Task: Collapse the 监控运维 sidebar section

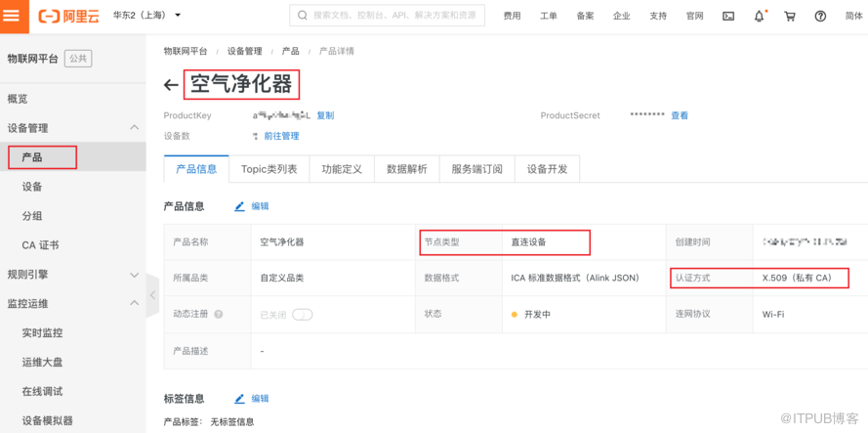Action: coord(134,304)
